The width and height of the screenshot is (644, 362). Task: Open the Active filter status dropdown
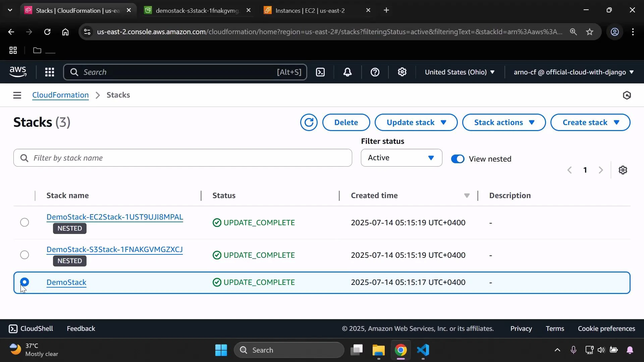click(401, 158)
